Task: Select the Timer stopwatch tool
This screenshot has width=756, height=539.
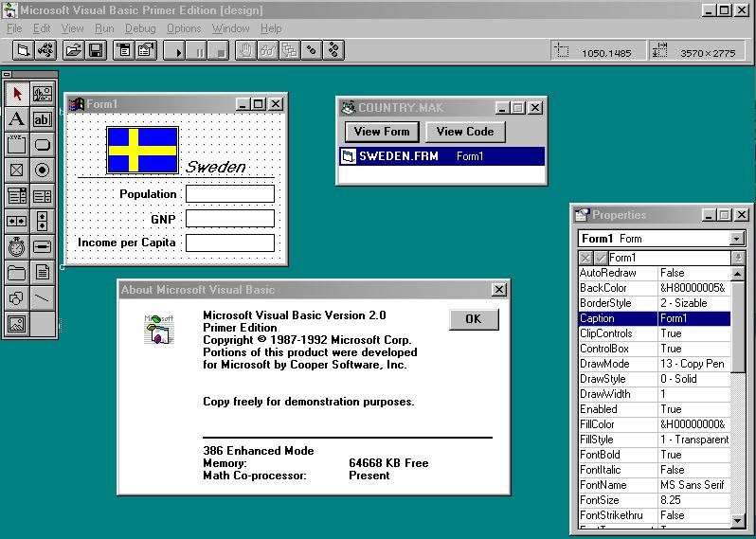Action: [x=17, y=247]
